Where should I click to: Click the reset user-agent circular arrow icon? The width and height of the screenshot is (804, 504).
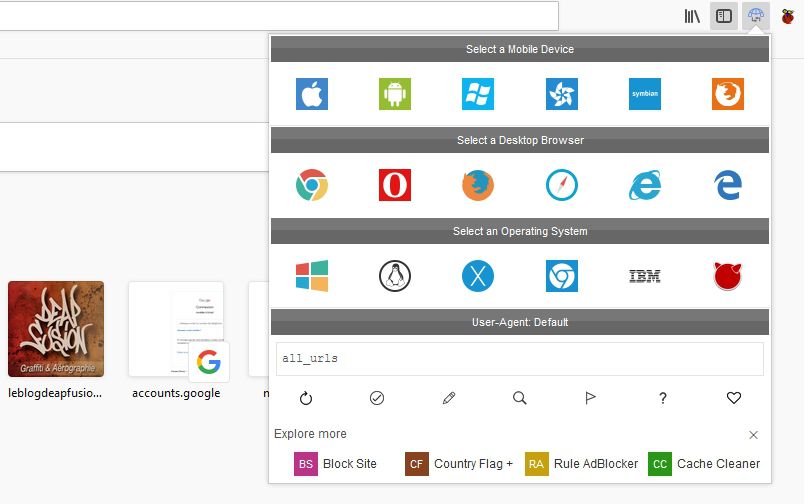click(306, 398)
